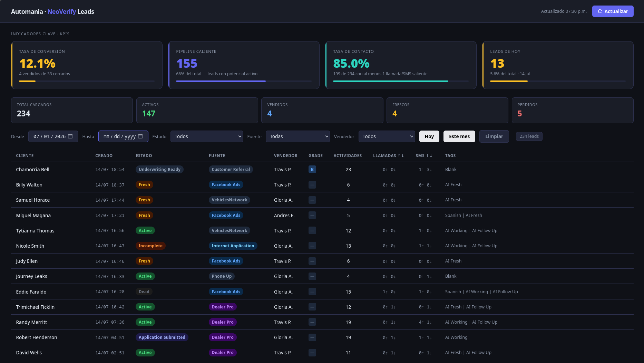This screenshot has height=363, width=644.
Task: Apply the Este mes date filter
Action: [x=459, y=136]
